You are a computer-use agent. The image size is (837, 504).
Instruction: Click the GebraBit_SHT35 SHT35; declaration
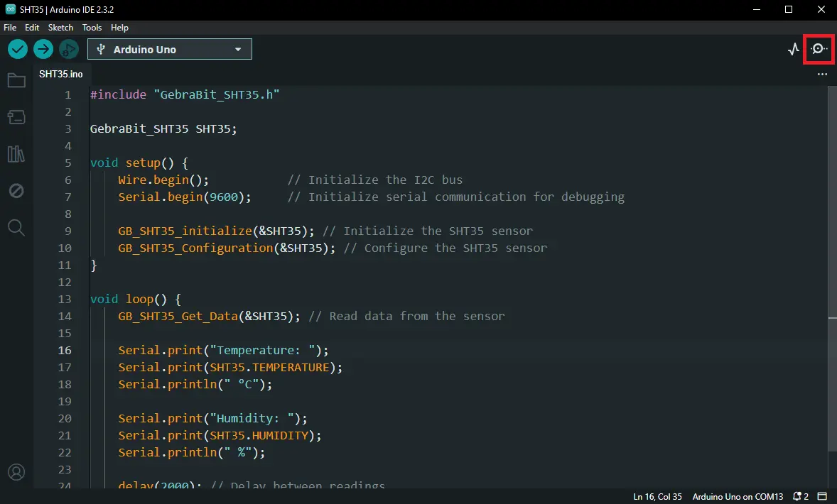tap(163, 128)
